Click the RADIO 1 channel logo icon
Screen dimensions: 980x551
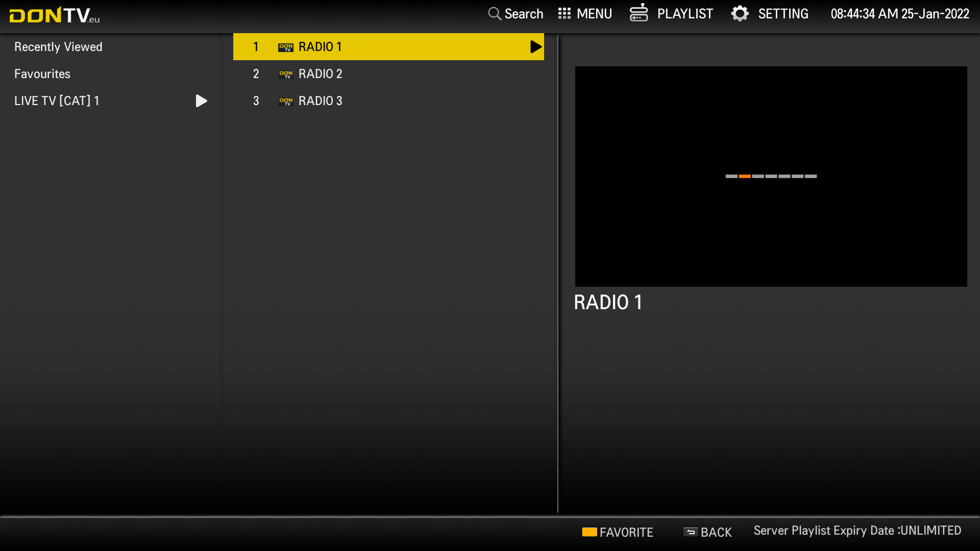click(285, 47)
